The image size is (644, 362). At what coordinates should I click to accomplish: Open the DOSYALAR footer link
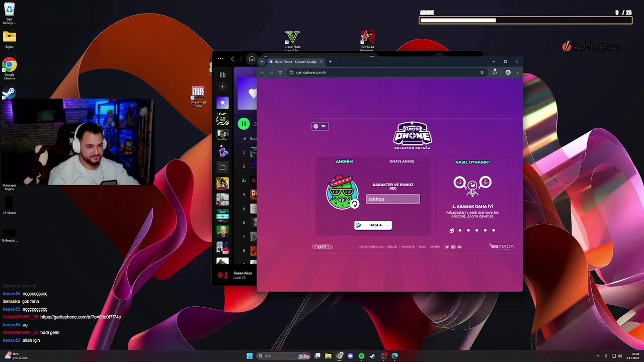[x=408, y=247]
